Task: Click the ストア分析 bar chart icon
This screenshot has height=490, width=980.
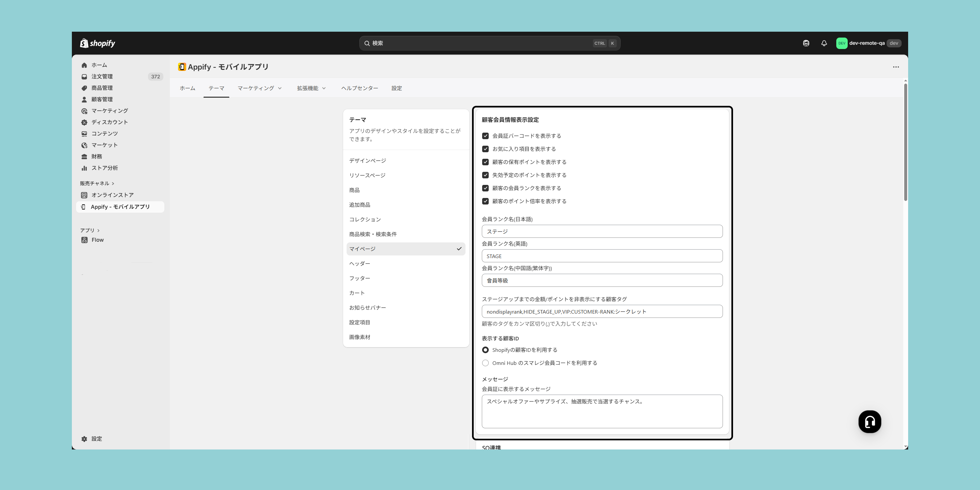Action: [x=85, y=168]
